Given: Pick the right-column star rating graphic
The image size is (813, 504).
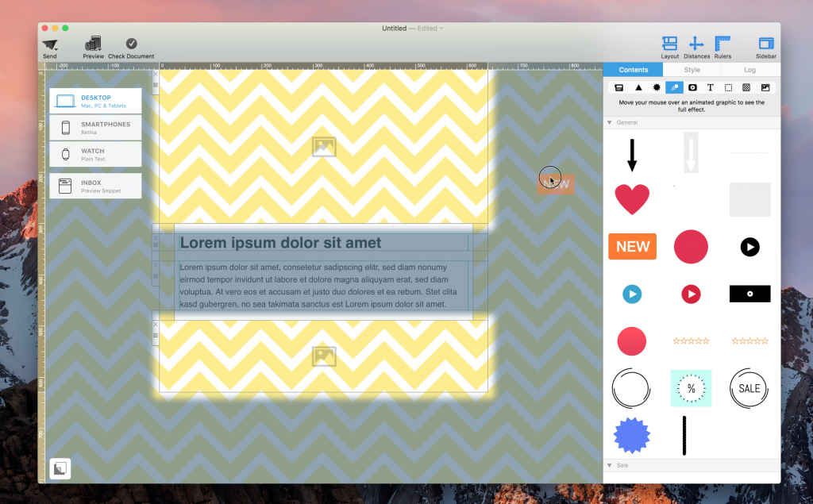Looking at the screenshot, I should (x=749, y=340).
